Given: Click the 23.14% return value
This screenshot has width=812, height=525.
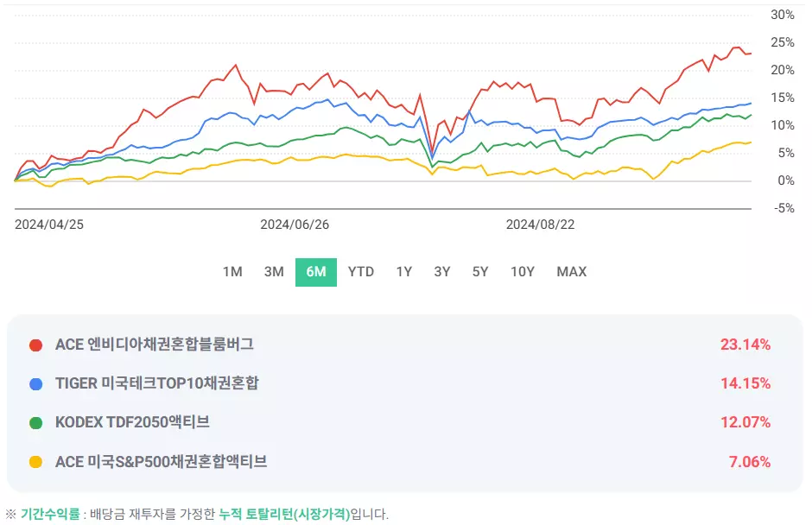Looking at the screenshot, I should click(748, 343).
